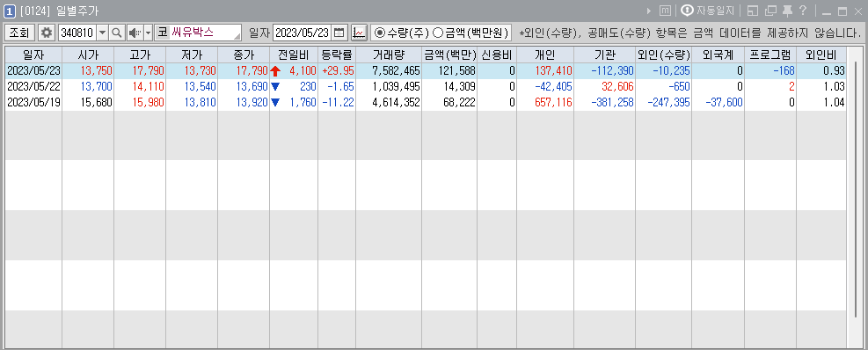The width and height of the screenshot is (868, 350).
Task: Click the 거래량 column header
Action: 389,55
